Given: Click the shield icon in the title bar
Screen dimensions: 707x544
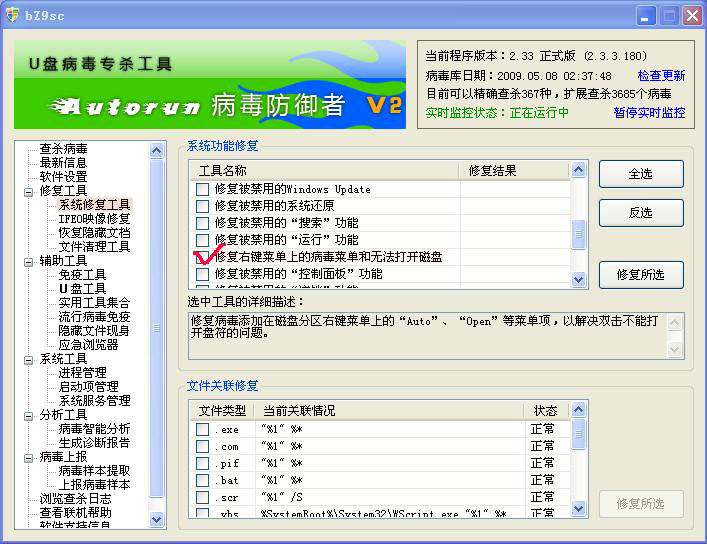Looking at the screenshot, I should 12,15.
